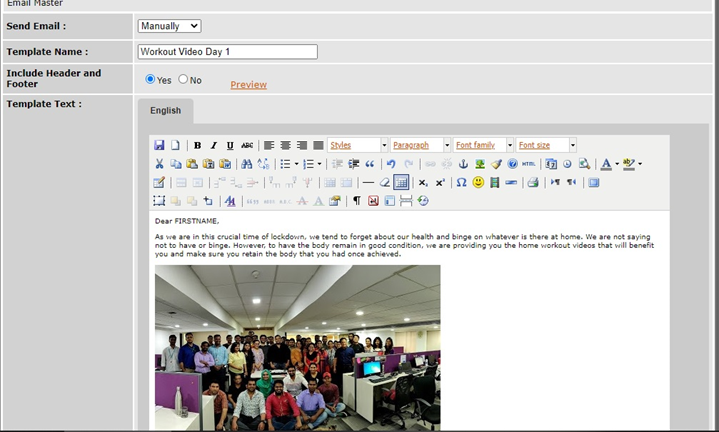Toggle bold formatting

click(197, 145)
